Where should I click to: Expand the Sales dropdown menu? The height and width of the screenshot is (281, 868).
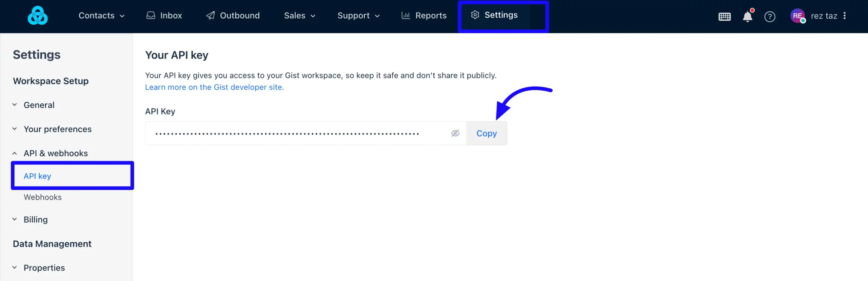pyautogui.click(x=300, y=16)
